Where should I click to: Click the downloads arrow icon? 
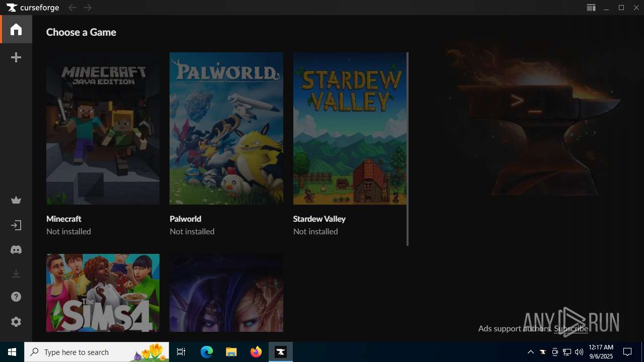click(x=16, y=274)
